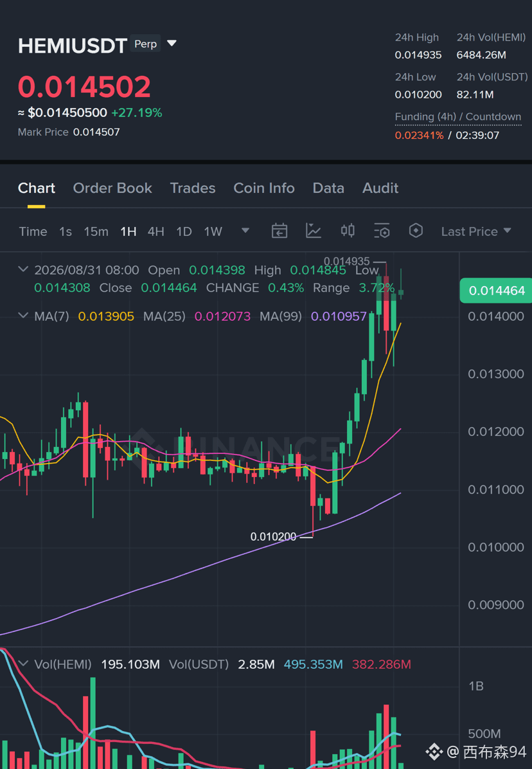Image resolution: width=532 pixels, height=769 pixels.
Task: Open the Last Price dropdown
Action: pos(475,231)
